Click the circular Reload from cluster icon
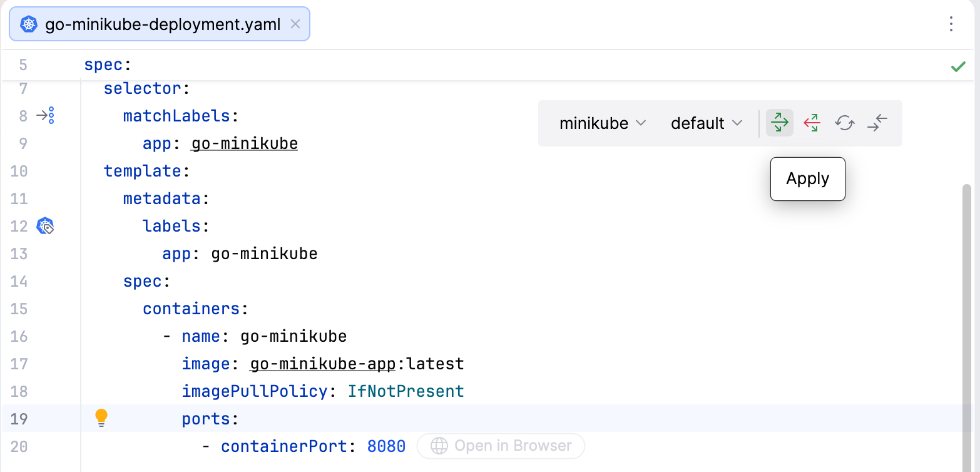980x472 pixels. [845, 123]
